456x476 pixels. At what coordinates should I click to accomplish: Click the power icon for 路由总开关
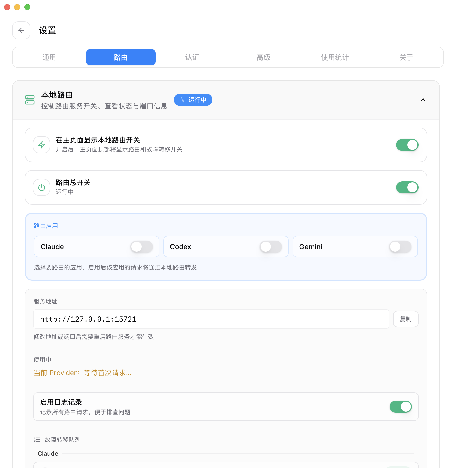42,187
